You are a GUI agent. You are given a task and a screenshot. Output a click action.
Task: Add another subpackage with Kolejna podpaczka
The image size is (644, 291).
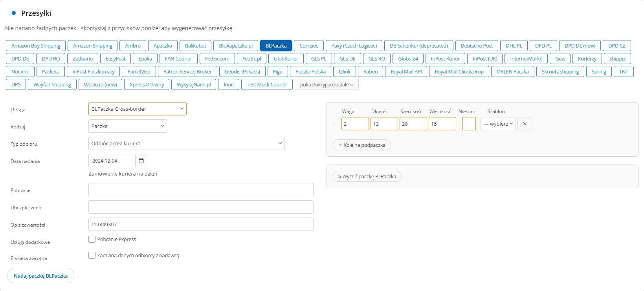[362, 145]
